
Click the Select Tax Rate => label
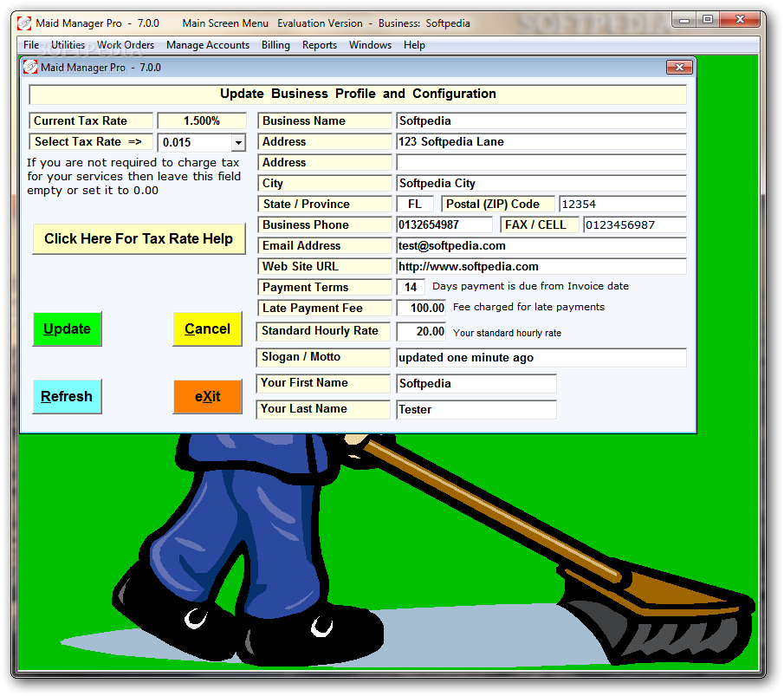[91, 142]
